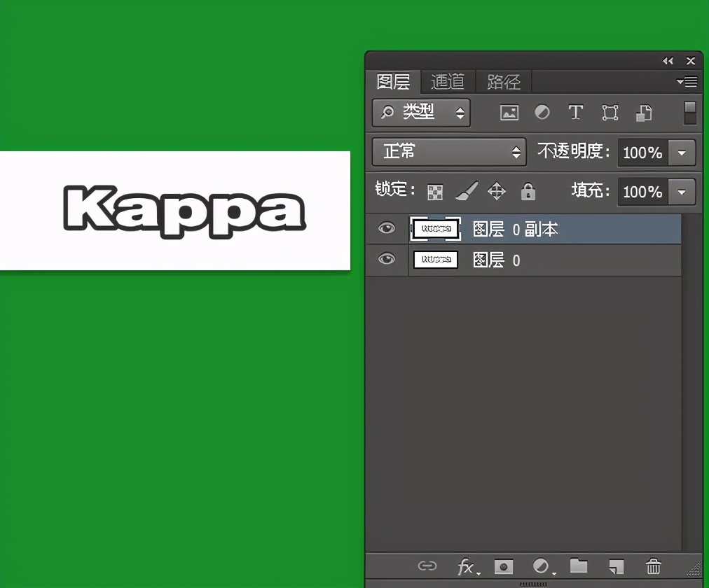The height and width of the screenshot is (588, 709).
Task: Click the shape layer filter icon
Action: coord(610,113)
